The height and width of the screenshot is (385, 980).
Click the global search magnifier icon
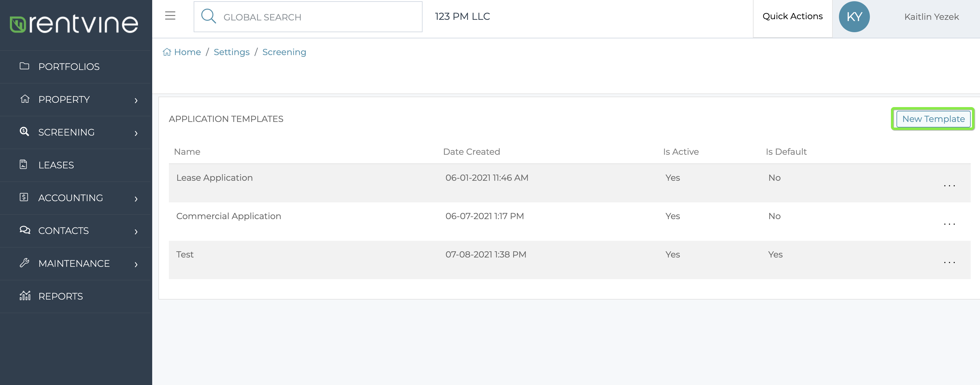pos(208,16)
